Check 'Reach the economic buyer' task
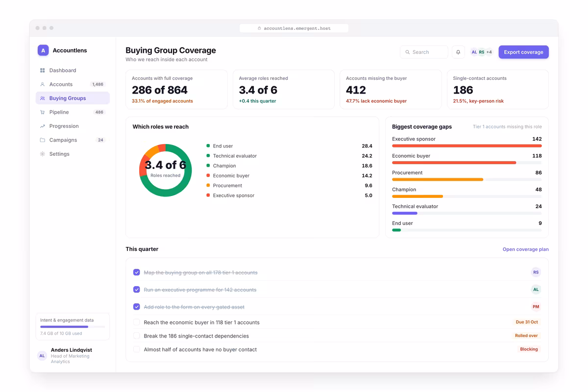This screenshot has height=392, width=588. (137, 322)
